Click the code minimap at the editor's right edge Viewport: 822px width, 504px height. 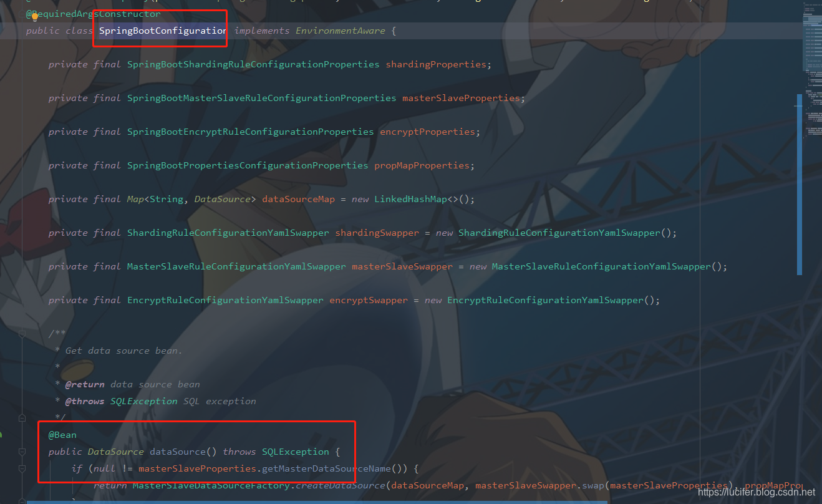(x=811, y=69)
